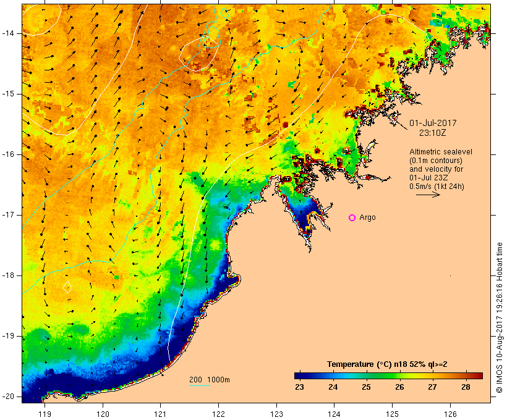Click the longitude label '119'
The width and height of the screenshot is (507, 420).
coord(45,414)
